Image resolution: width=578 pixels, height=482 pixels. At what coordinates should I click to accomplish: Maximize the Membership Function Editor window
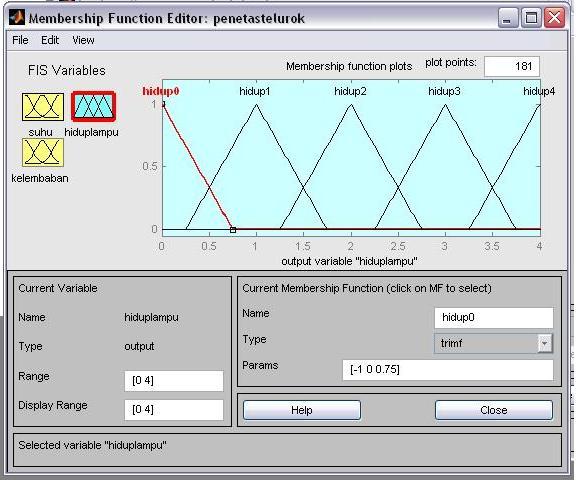(531, 18)
